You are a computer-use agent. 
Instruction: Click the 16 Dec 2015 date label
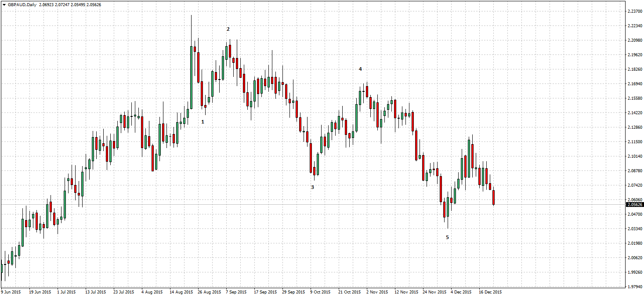pos(490,292)
